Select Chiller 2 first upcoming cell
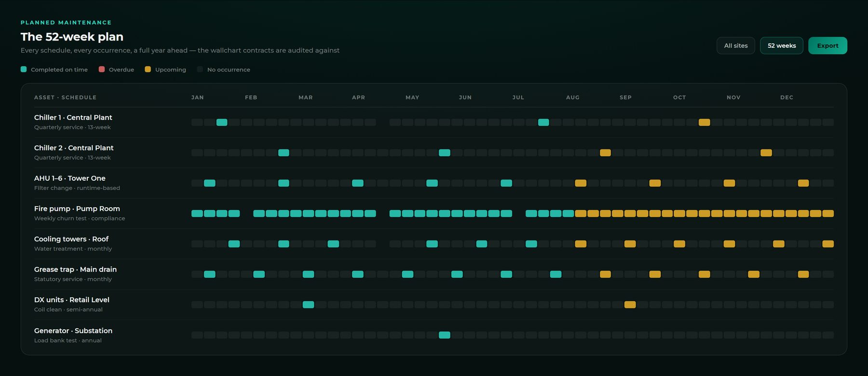 pyautogui.click(x=605, y=153)
